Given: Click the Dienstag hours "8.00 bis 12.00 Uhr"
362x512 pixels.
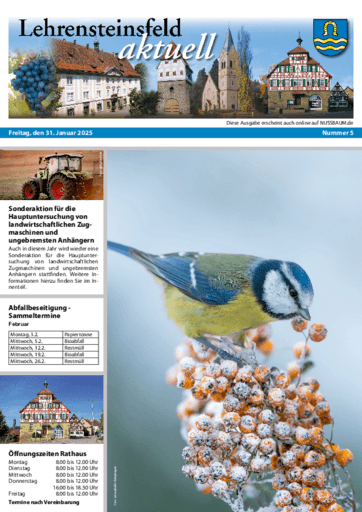Looking at the screenshot, I should [x=77, y=468].
